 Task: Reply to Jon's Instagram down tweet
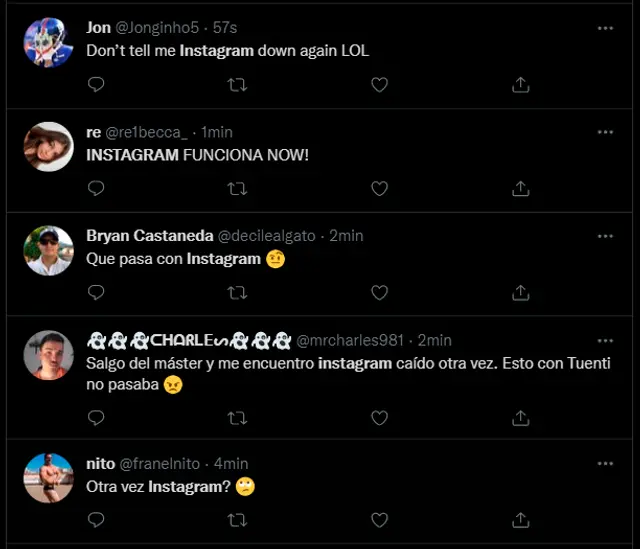(x=96, y=85)
